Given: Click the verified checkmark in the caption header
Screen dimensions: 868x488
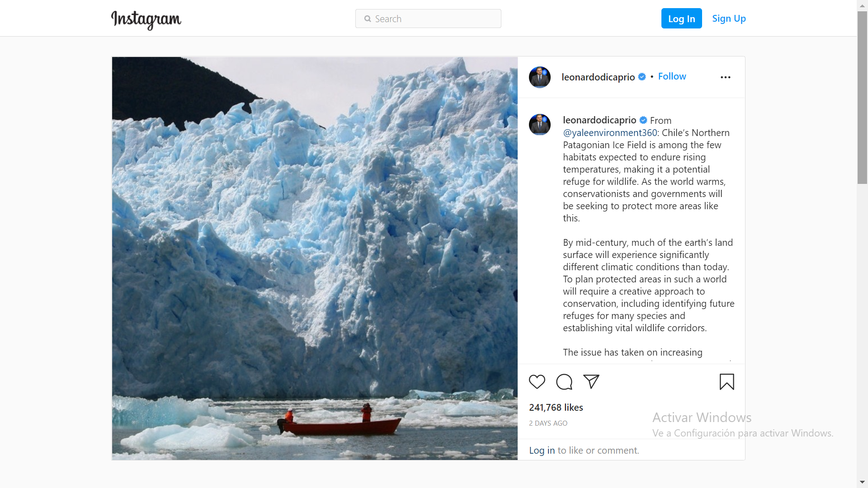Looking at the screenshot, I should pyautogui.click(x=643, y=120).
